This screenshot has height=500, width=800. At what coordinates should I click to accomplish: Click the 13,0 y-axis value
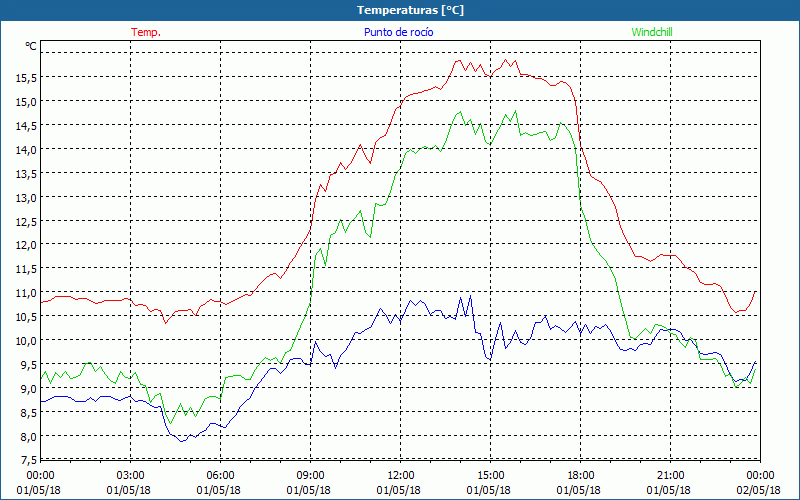point(26,197)
